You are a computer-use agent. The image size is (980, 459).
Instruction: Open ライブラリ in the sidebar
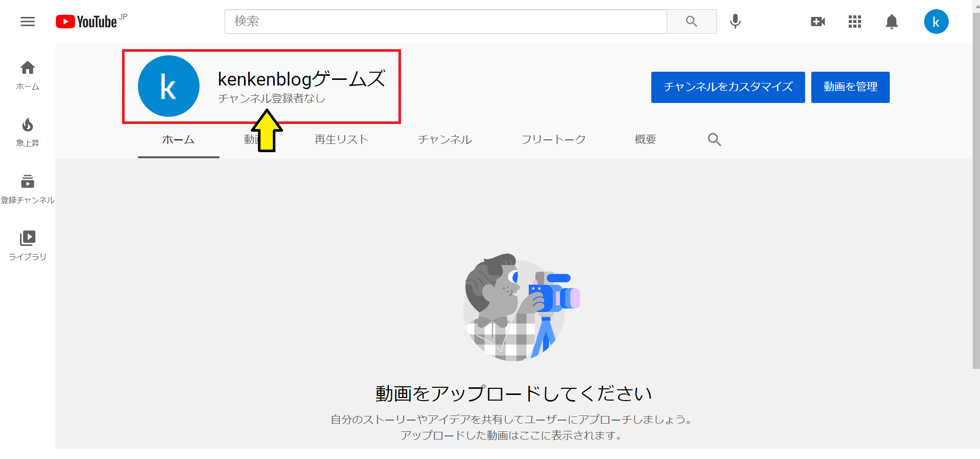(28, 246)
